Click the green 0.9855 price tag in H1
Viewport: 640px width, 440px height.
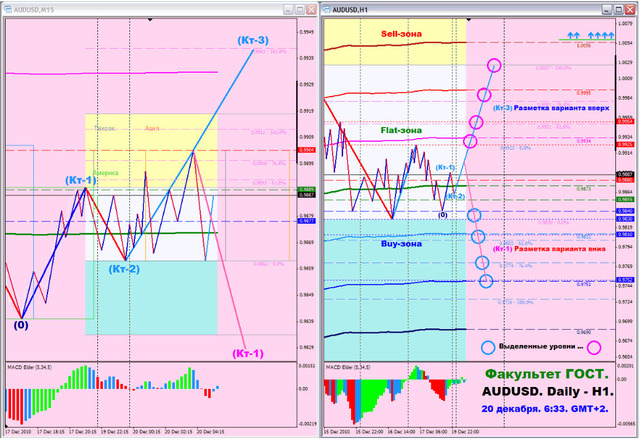coord(625,200)
